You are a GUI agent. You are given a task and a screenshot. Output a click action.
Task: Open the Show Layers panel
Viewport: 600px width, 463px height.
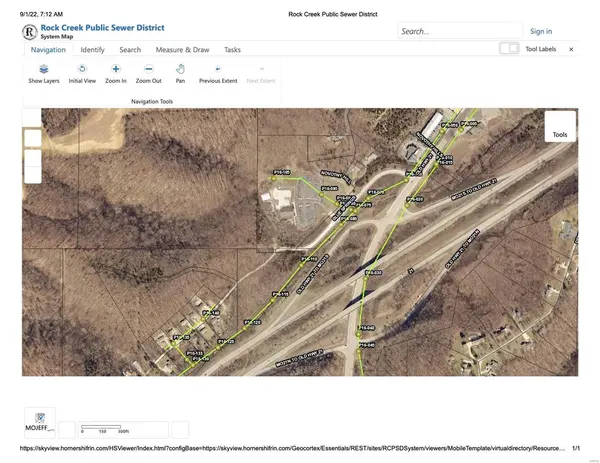[44, 74]
